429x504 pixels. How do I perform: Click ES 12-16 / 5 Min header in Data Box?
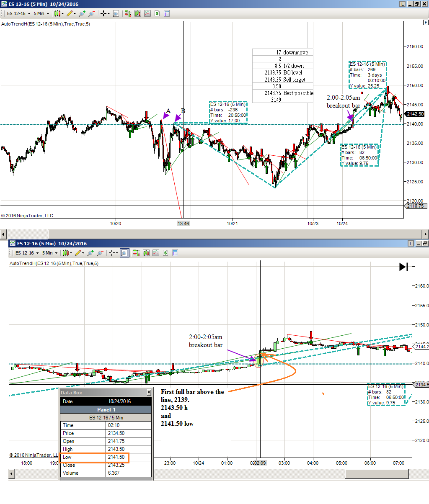pyautogui.click(x=106, y=417)
